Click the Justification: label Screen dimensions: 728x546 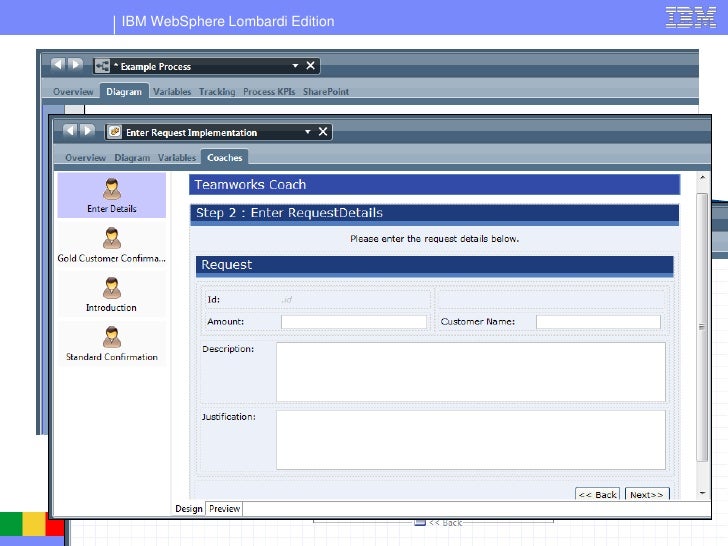click(228, 417)
